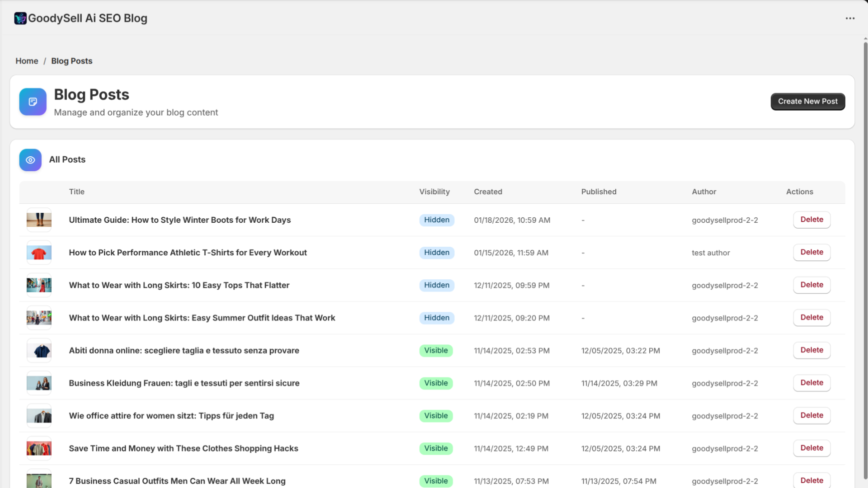The height and width of the screenshot is (488, 868).
Task: Click the Hidden badge on long skirts tops post
Action: coord(436,285)
